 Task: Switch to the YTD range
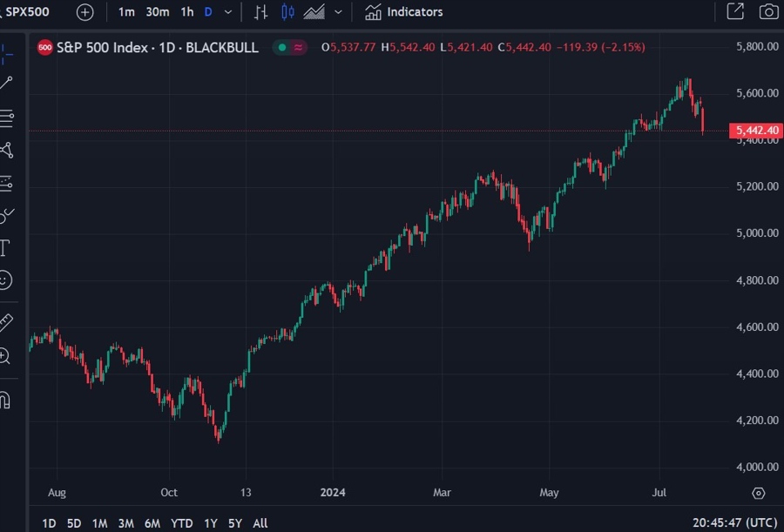(x=181, y=523)
